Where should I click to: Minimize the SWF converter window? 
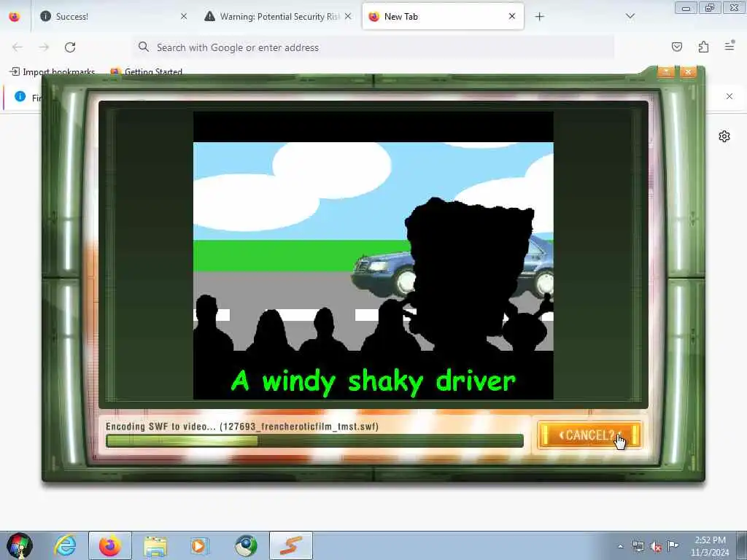[x=665, y=72]
